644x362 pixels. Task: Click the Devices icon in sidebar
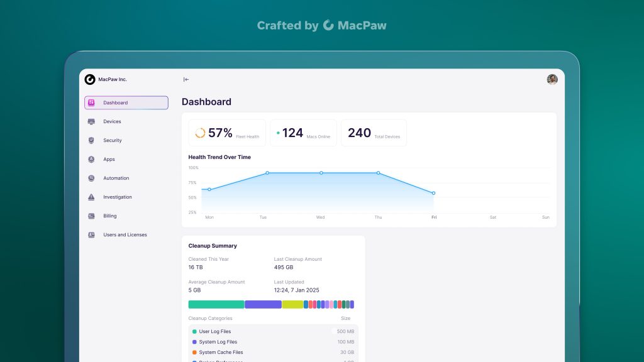coord(91,121)
